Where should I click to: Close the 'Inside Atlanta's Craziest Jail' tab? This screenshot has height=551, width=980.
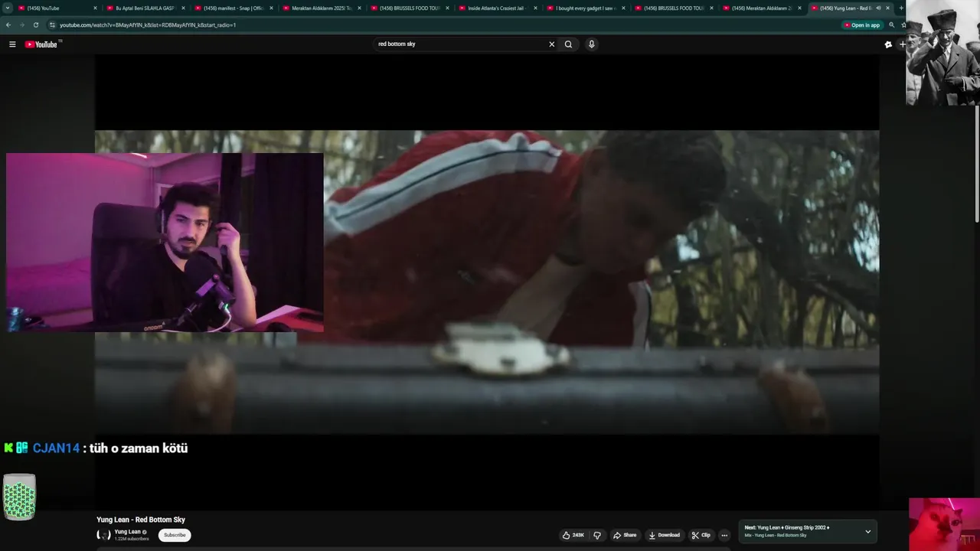536,8
